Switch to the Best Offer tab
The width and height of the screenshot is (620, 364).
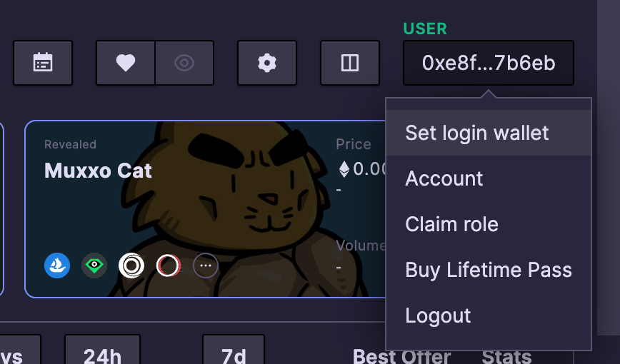click(x=401, y=356)
